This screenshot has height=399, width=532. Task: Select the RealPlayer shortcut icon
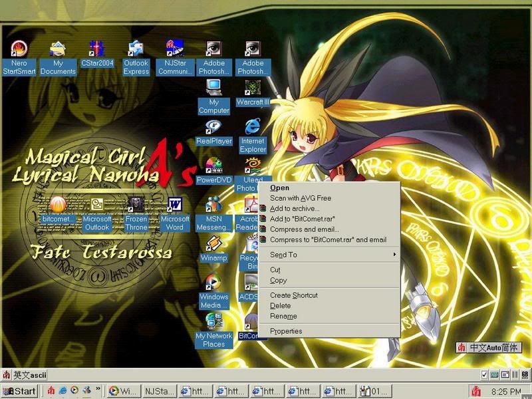214,128
